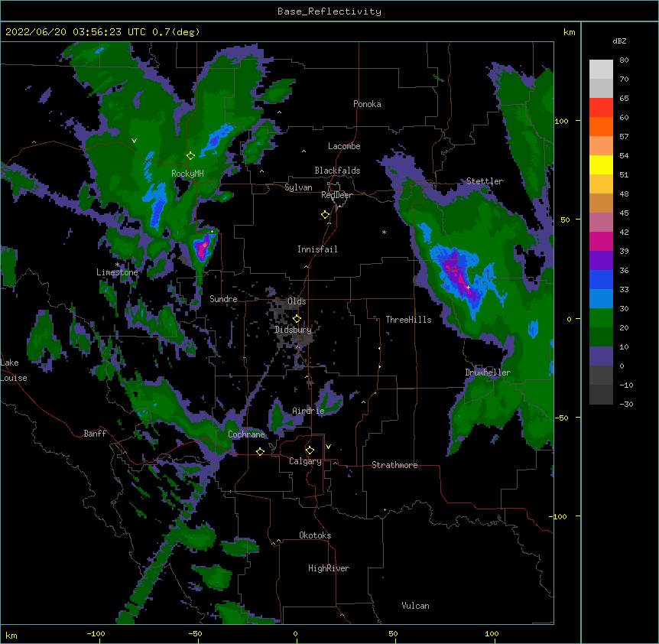Click the -50 tick on right axis
659x644 pixels.
pyautogui.click(x=561, y=418)
